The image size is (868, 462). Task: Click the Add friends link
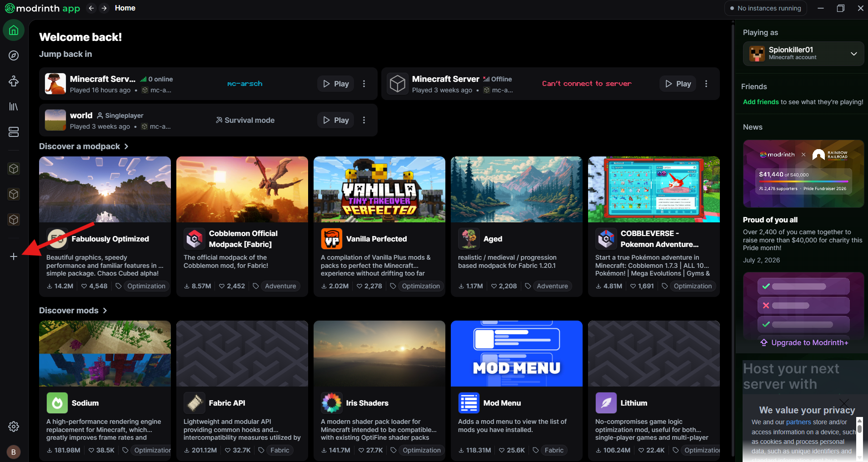pyautogui.click(x=761, y=102)
